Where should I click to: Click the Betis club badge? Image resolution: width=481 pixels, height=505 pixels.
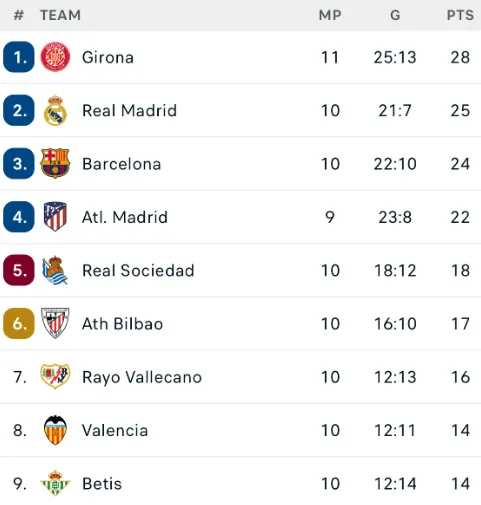pyautogui.click(x=55, y=483)
